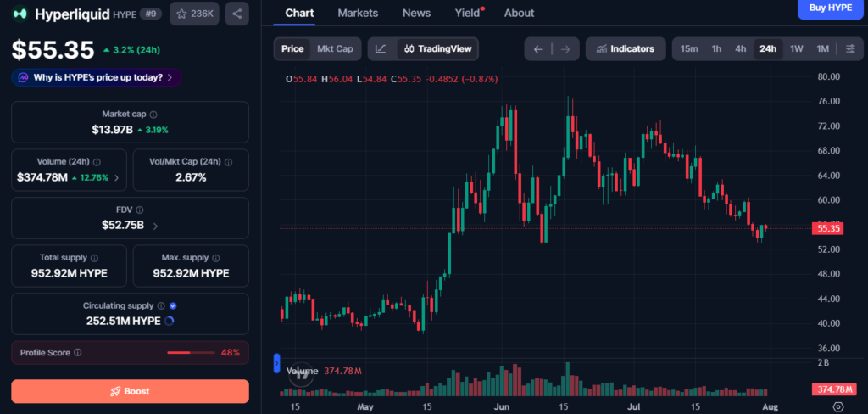This screenshot has width=868, height=414.
Task: Click FDV info icon
Action: pos(140,210)
